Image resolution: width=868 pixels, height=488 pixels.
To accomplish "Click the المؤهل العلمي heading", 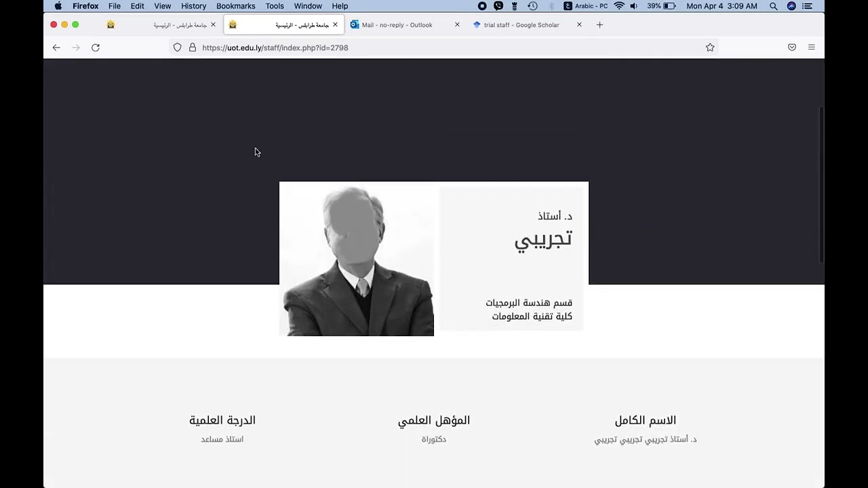I will tap(434, 420).
